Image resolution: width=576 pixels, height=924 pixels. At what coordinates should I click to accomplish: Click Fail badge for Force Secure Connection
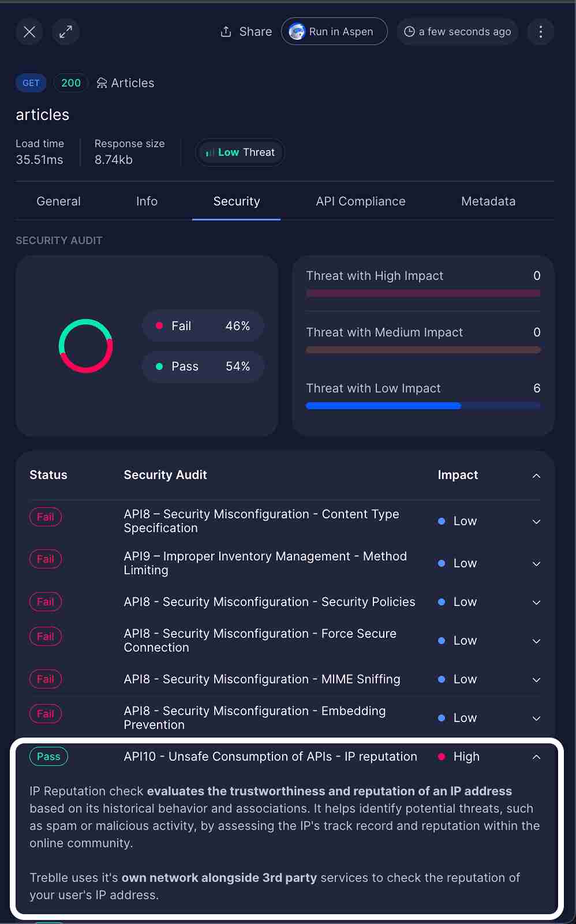(x=46, y=637)
